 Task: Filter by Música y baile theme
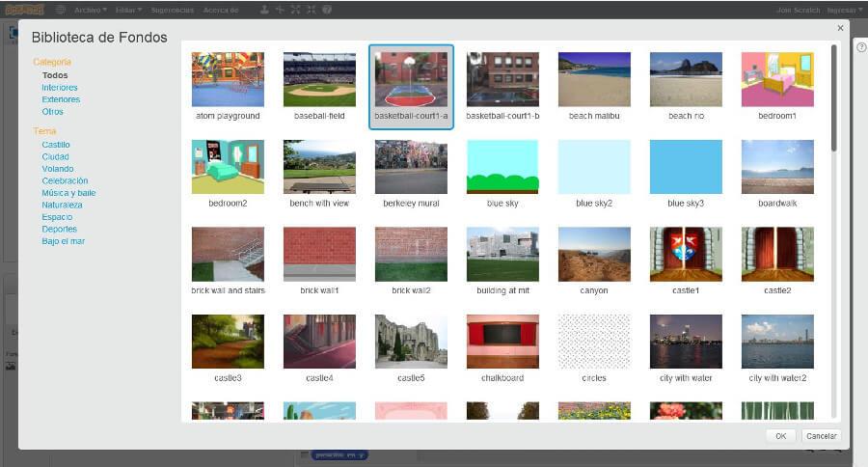(68, 193)
